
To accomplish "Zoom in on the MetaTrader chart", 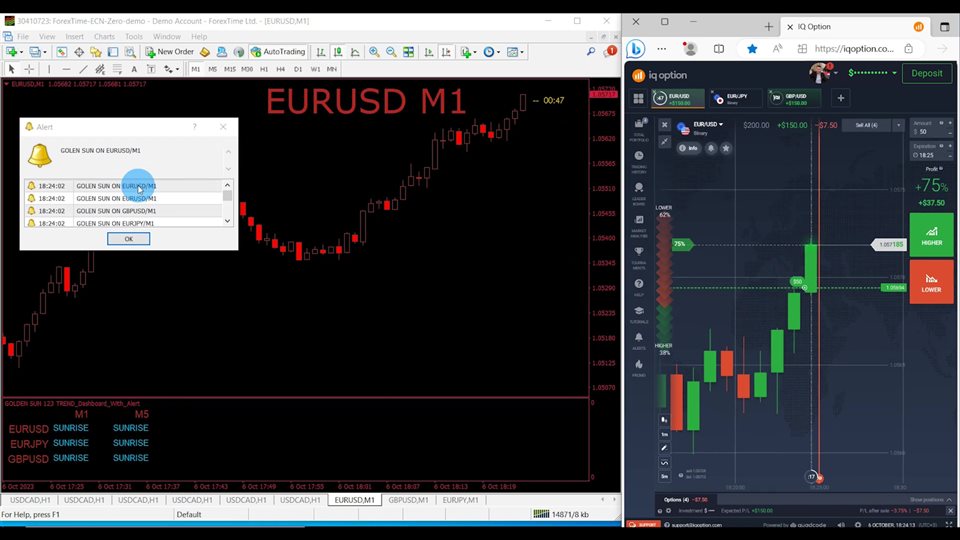I will point(373,52).
